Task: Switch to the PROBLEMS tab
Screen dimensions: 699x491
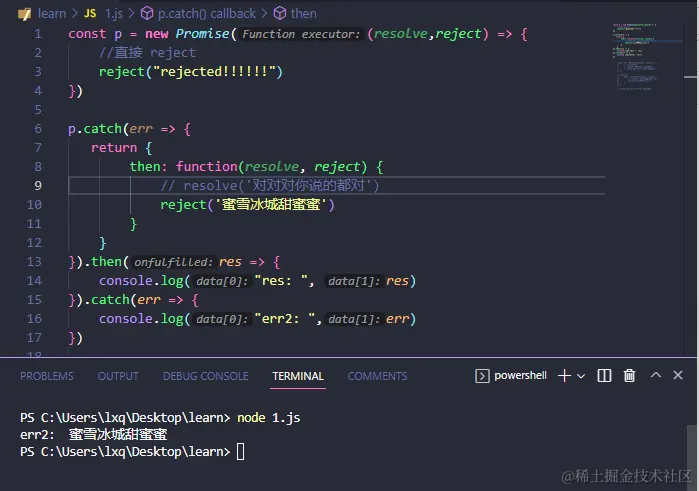Action: pyautogui.click(x=47, y=376)
